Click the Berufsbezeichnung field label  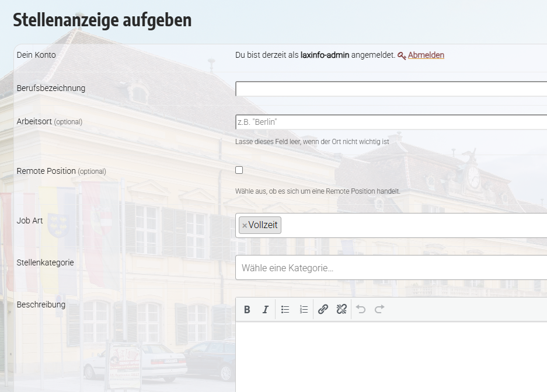point(51,89)
